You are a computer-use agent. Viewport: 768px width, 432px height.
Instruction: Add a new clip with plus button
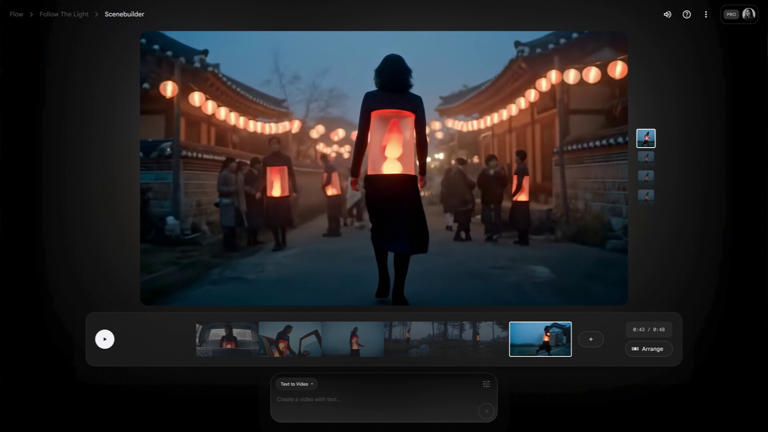click(x=590, y=340)
